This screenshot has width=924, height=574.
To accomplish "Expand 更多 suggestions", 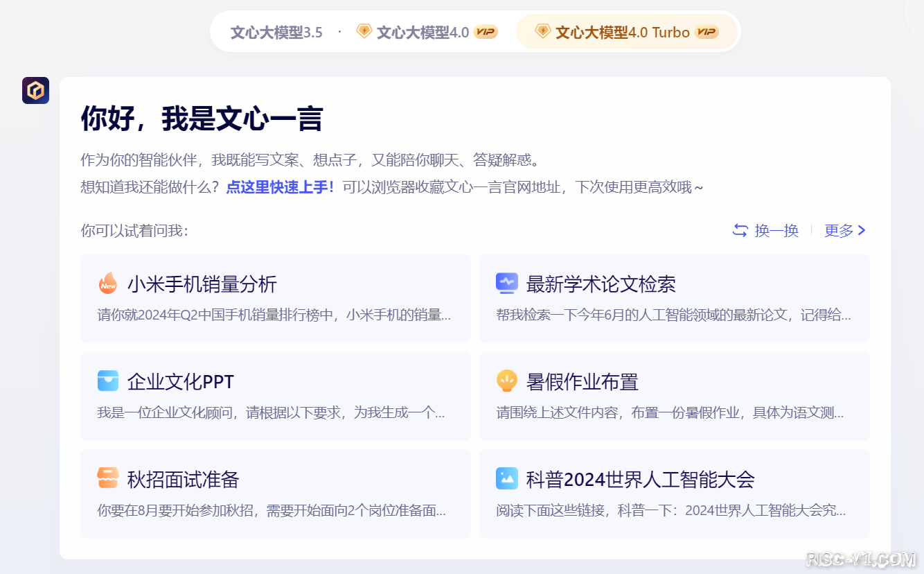I will [845, 230].
